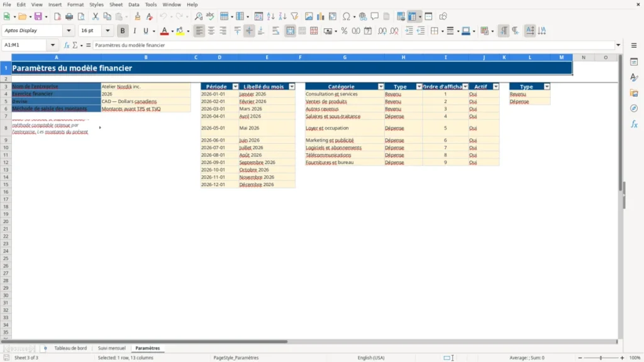Toggle Center Horizontally alignment
This screenshot has height=362, width=644.
tap(211, 31)
